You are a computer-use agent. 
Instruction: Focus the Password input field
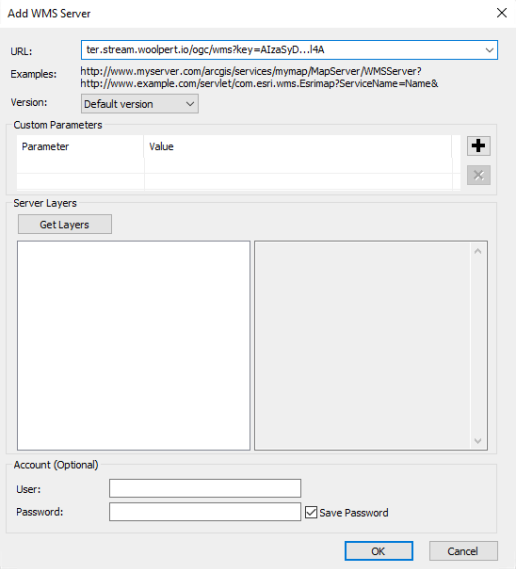coord(205,512)
